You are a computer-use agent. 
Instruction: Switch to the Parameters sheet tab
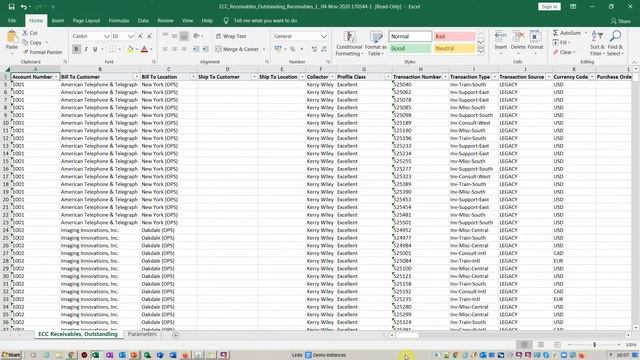(x=142, y=334)
